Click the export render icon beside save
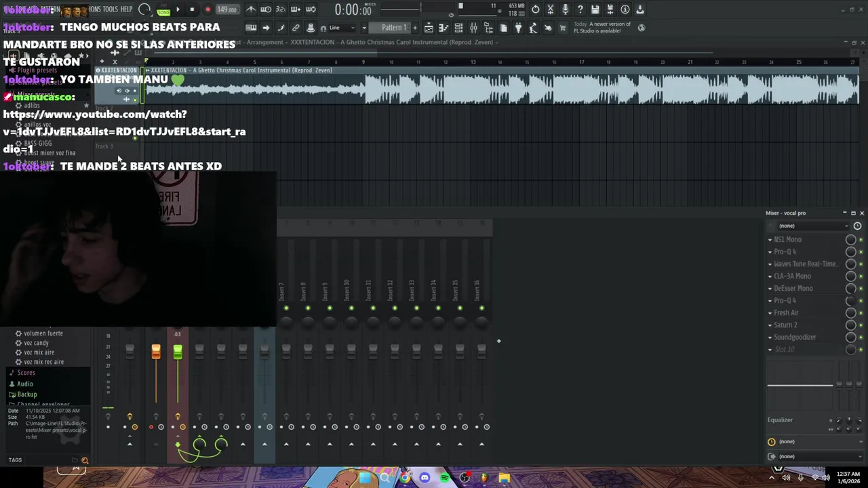This screenshot has height=488, width=868. pyautogui.click(x=610, y=9)
